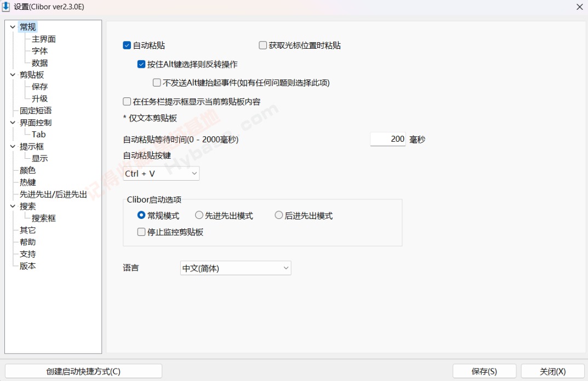Collapse the 剪贴板 tree node
Viewport: 588px width, 381px height.
point(13,75)
